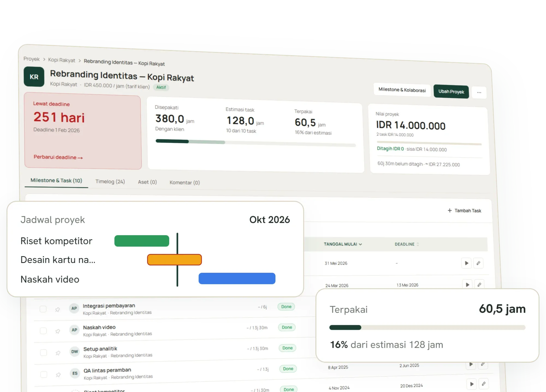The width and height of the screenshot is (546, 392).
Task: Click the Done status on Setup analitik
Action: pyautogui.click(x=287, y=348)
